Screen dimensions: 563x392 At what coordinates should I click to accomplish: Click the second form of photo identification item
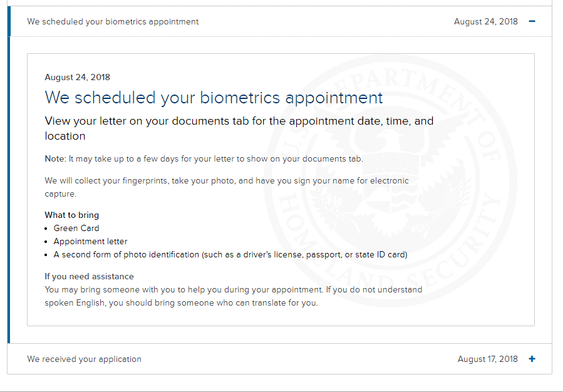[230, 254]
